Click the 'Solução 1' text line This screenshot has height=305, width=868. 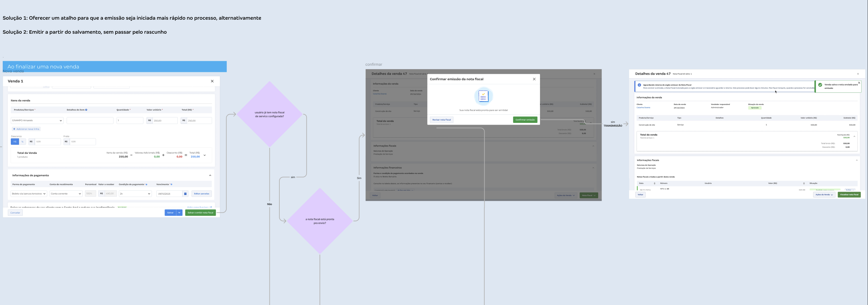[132, 18]
